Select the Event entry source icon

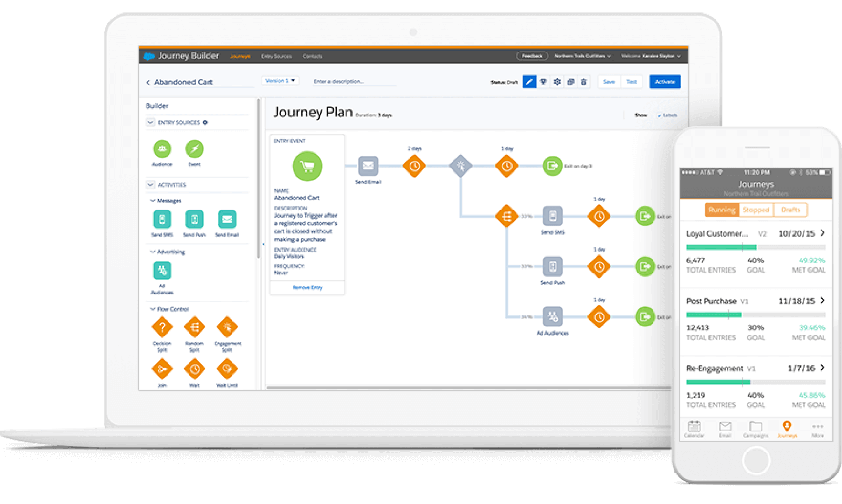[x=194, y=149]
